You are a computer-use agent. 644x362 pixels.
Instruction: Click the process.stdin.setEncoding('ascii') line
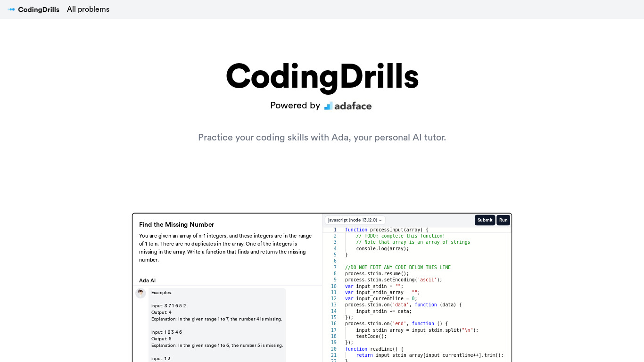pyautogui.click(x=394, y=280)
